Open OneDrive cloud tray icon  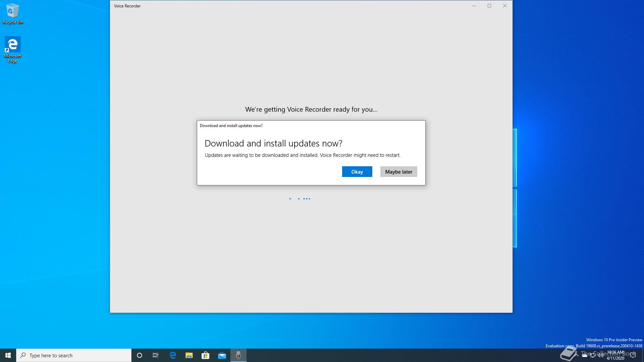[x=585, y=355]
